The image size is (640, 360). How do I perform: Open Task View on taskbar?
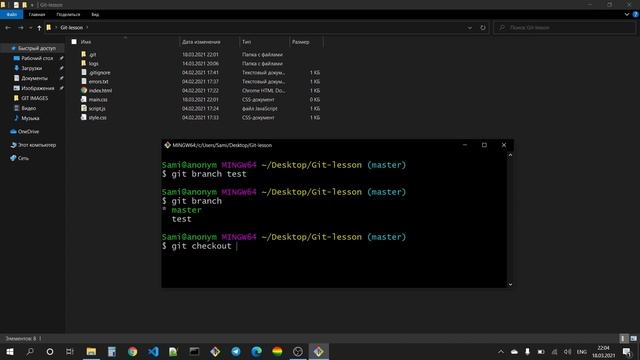point(70,351)
